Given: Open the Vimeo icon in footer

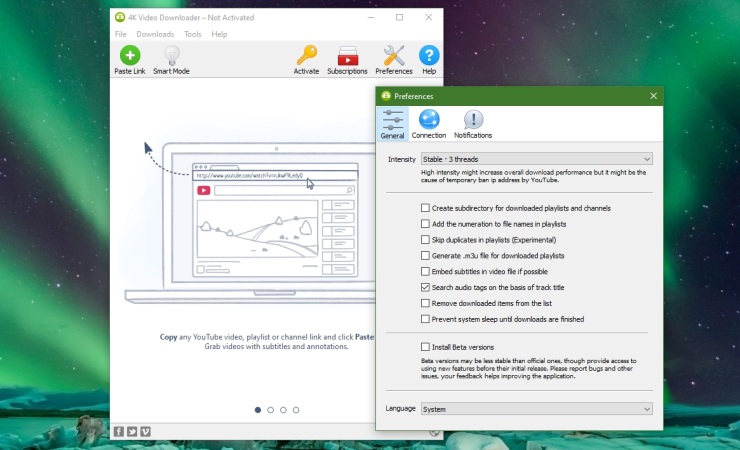Looking at the screenshot, I should (145, 431).
